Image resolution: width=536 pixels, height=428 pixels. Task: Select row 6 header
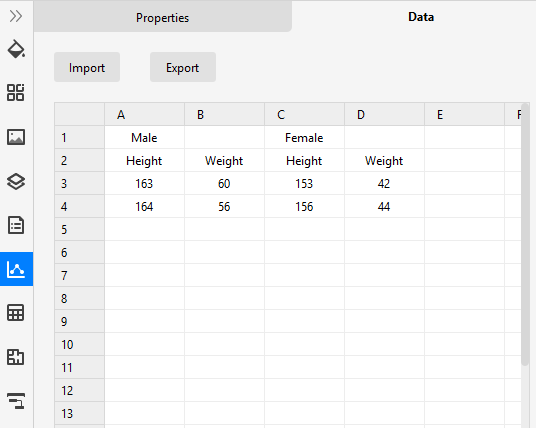pos(79,252)
